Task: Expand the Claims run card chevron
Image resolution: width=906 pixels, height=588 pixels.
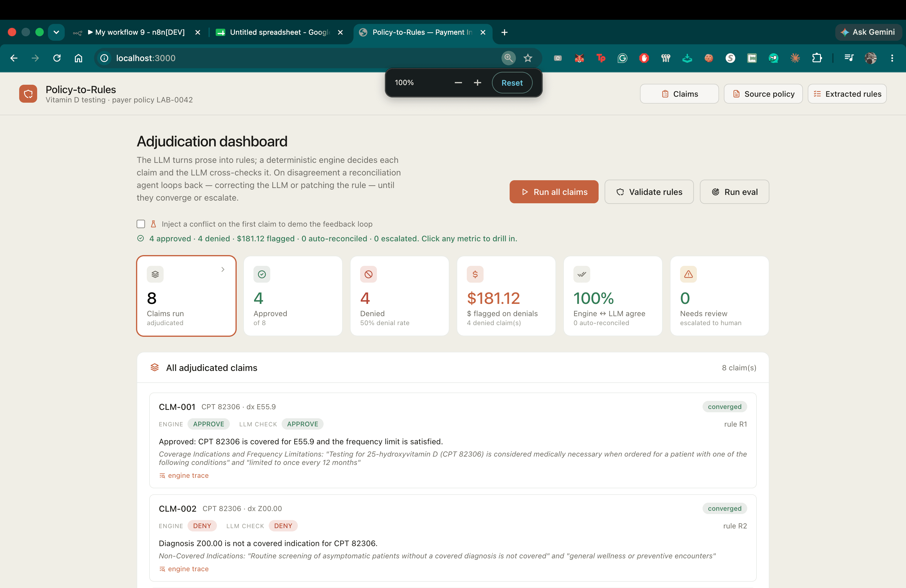Action: tap(223, 269)
